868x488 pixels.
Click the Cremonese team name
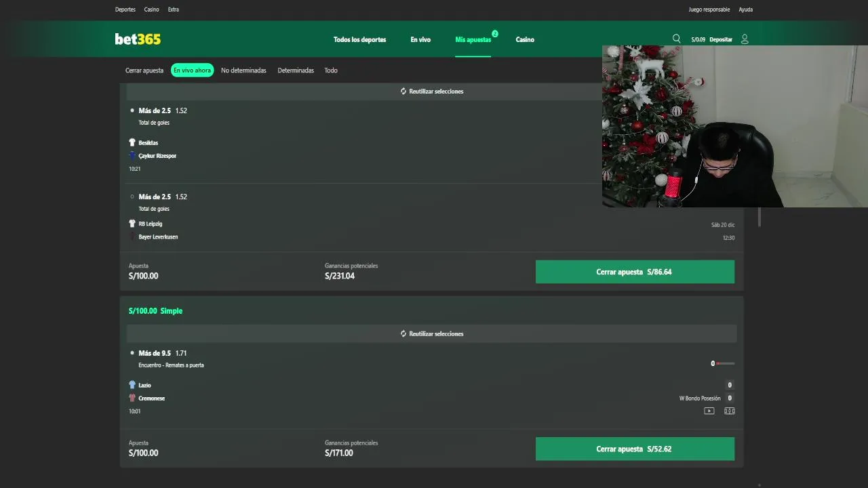(152, 398)
